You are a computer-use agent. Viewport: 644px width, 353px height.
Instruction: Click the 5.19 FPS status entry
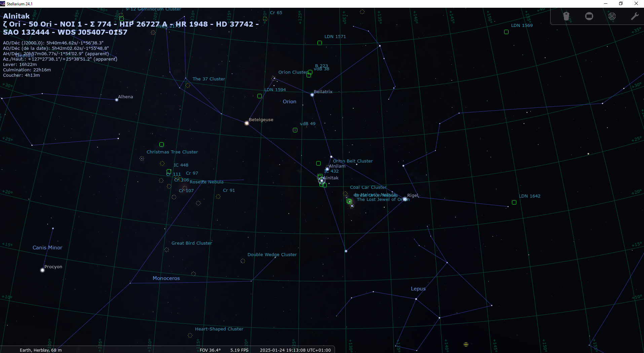239,350
